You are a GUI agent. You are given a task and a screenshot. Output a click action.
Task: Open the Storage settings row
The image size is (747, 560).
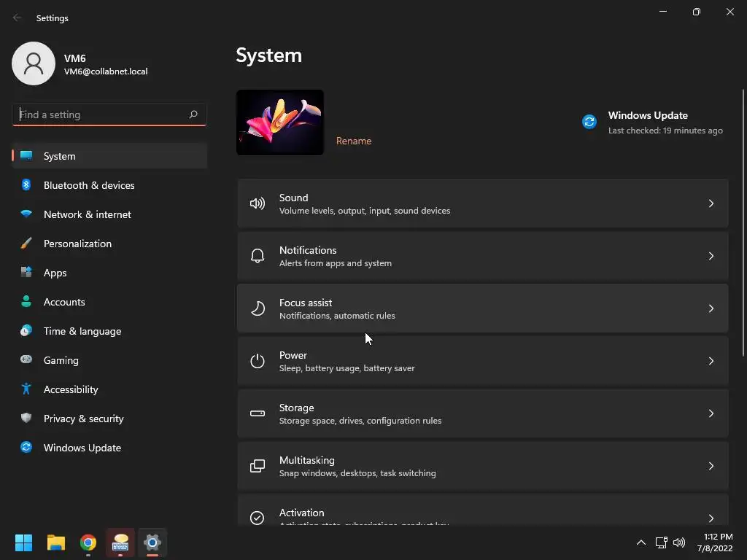click(483, 413)
